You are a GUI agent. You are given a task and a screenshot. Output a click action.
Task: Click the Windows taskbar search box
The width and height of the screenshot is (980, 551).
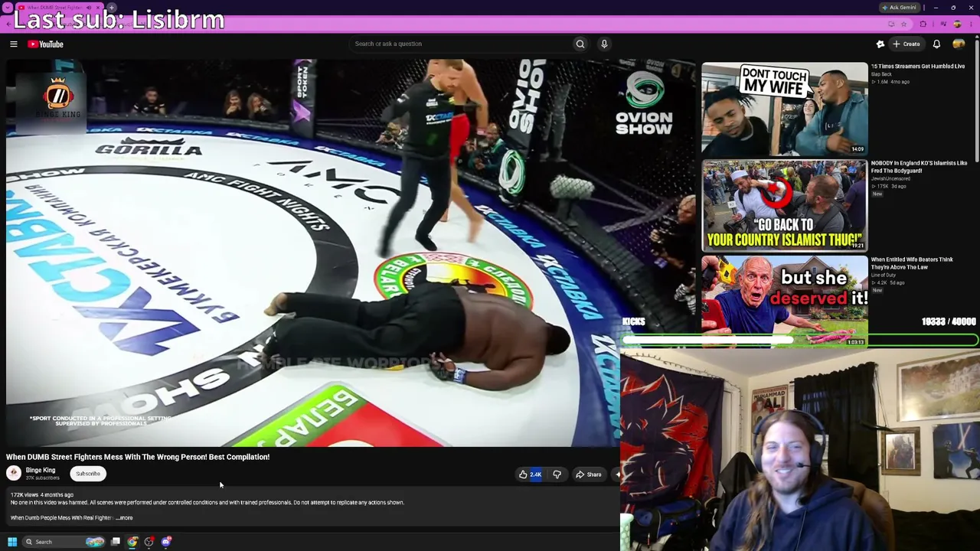click(64, 542)
